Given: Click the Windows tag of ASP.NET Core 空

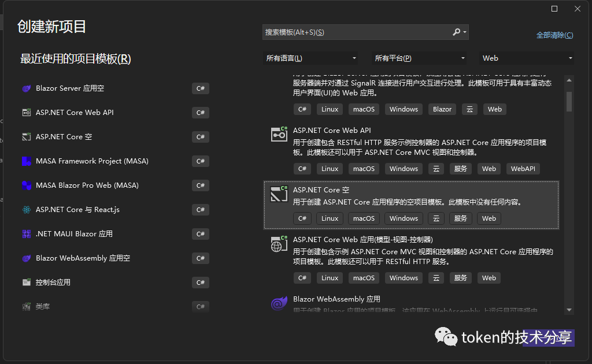Looking at the screenshot, I should pos(404,218).
